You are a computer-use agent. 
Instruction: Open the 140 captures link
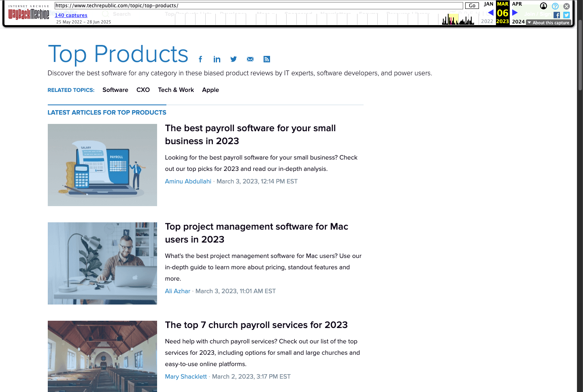click(71, 15)
